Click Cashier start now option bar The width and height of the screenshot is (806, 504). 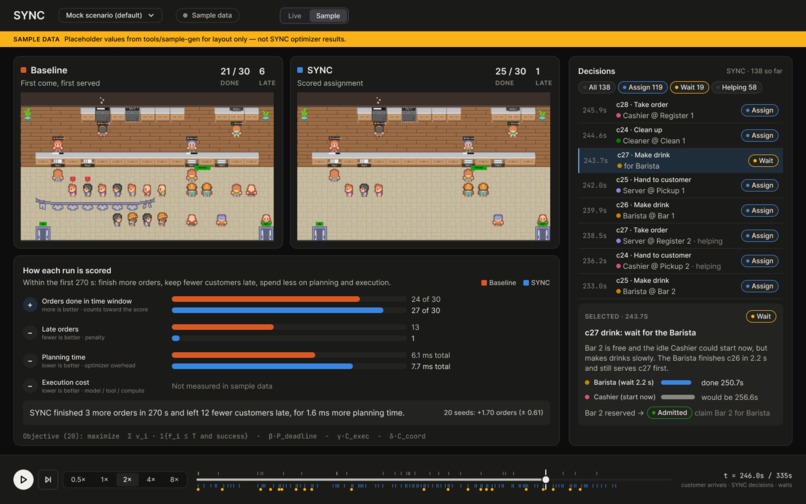click(677, 397)
